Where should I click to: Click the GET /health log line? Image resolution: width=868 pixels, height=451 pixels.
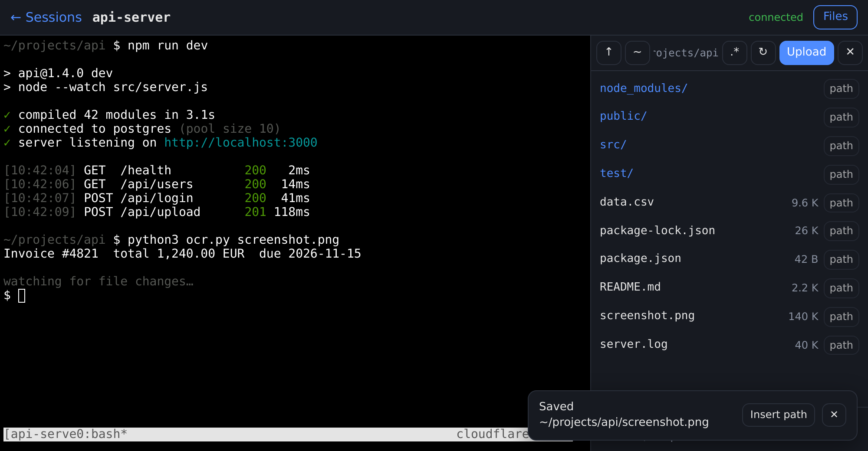click(x=157, y=170)
